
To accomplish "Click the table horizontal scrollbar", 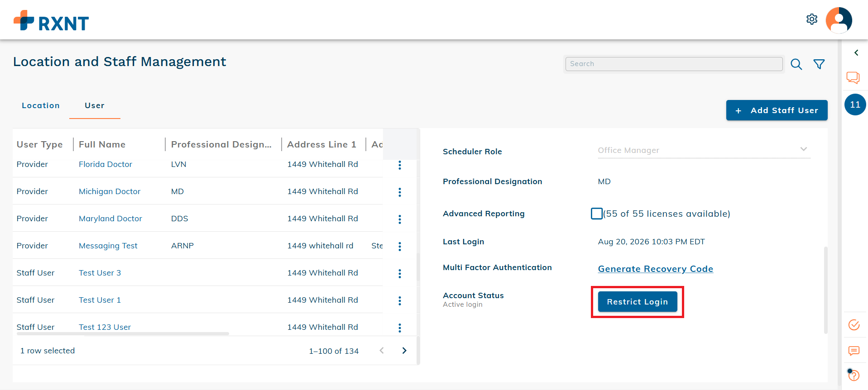I will [123, 334].
